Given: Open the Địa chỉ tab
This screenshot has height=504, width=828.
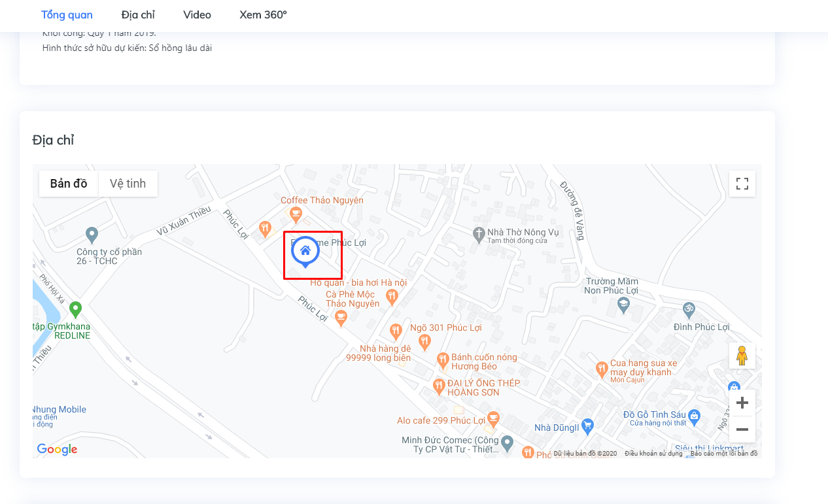Looking at the screenshot, I should point(138,14).
